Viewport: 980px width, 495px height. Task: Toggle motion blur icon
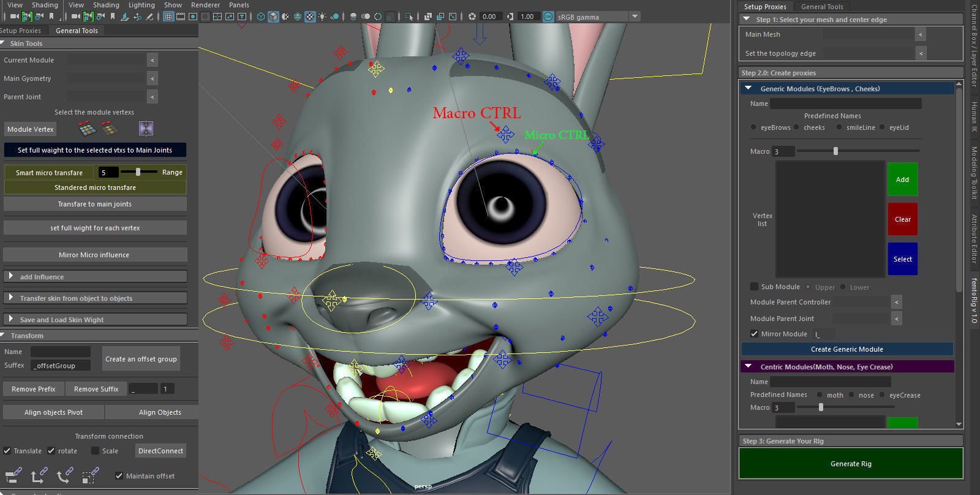pyautogui.click(x=366, y=17)
